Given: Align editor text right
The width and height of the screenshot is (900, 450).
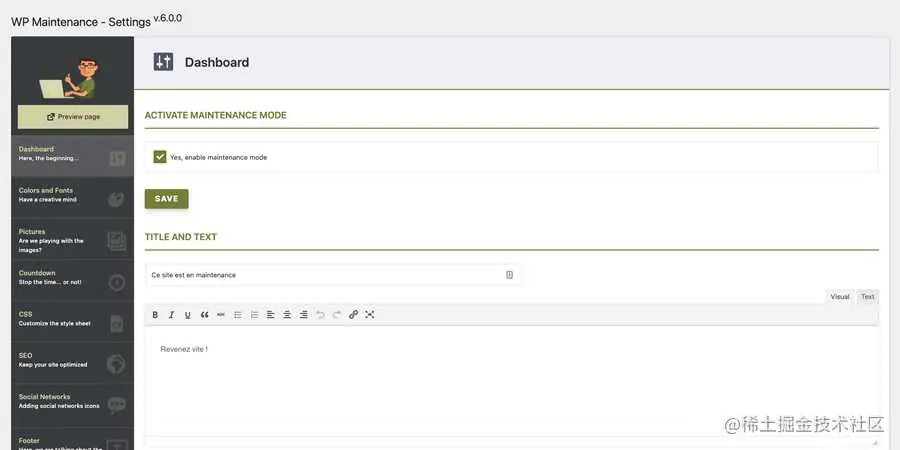Looking at the screenshot, I should [x=304, y=315].
